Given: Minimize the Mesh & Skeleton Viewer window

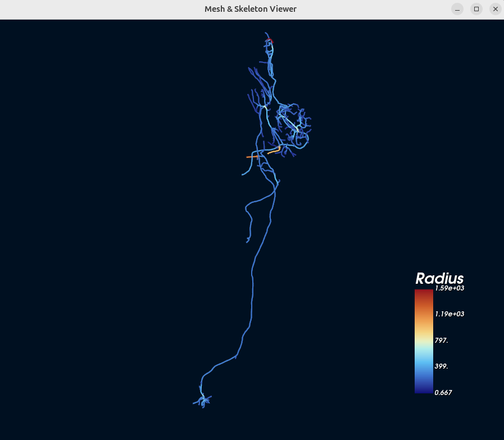Looking at the screenshot, I should pos(457,9).
